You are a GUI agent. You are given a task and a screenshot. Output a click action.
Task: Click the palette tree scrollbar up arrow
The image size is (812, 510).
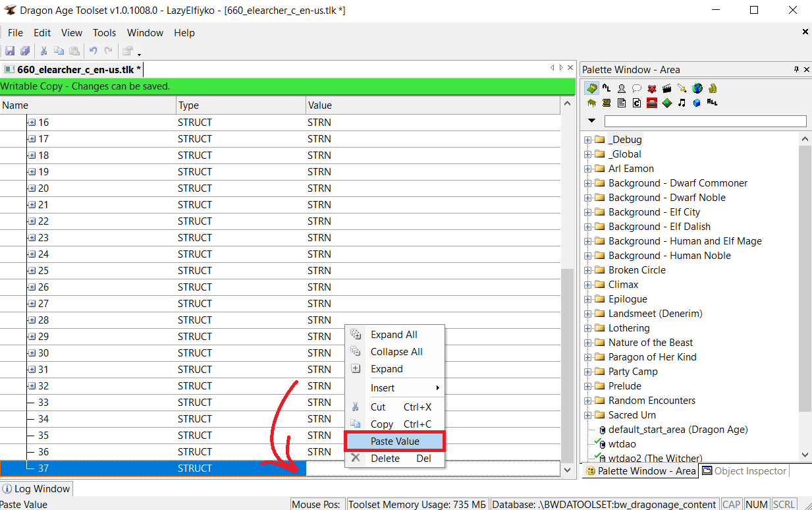[805, 139]
